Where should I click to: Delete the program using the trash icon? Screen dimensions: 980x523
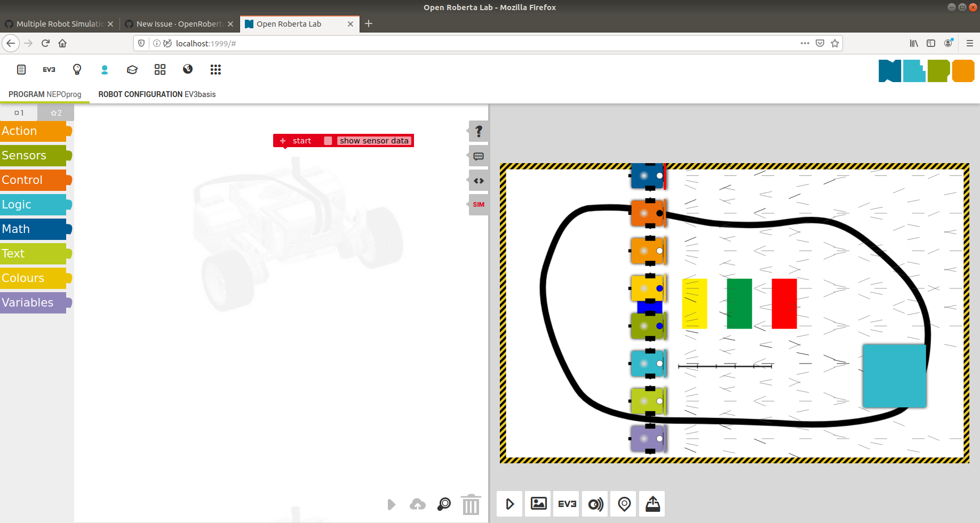[470, 504]
